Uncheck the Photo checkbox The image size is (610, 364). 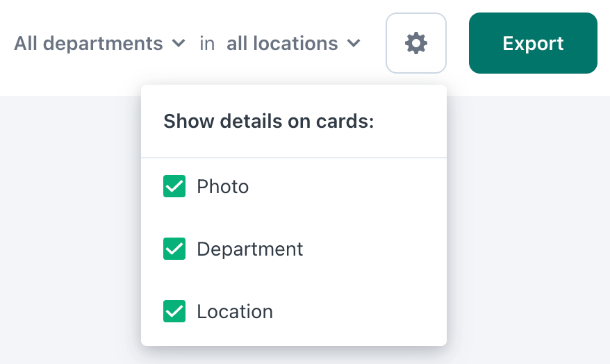click(174, 186)
